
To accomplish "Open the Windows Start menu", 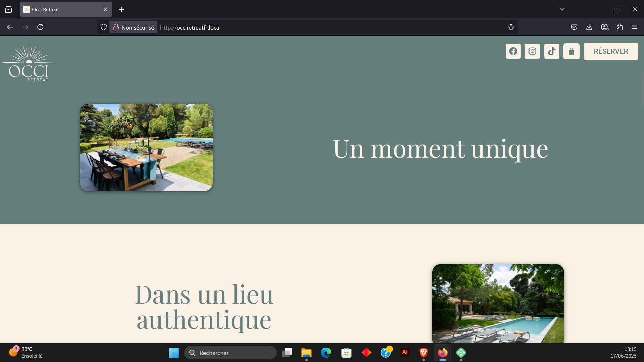I will click(174, 353).
